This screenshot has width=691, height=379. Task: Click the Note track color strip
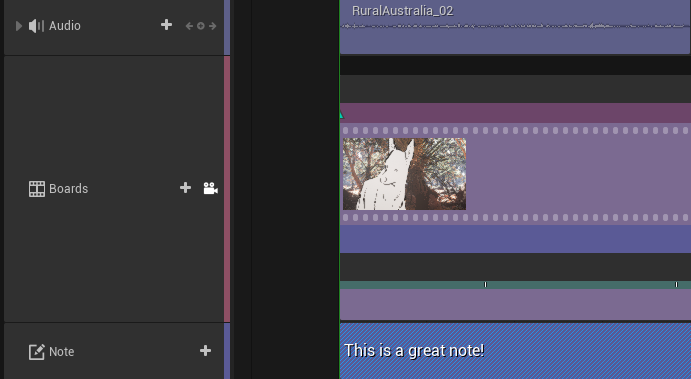coord(227,351)
